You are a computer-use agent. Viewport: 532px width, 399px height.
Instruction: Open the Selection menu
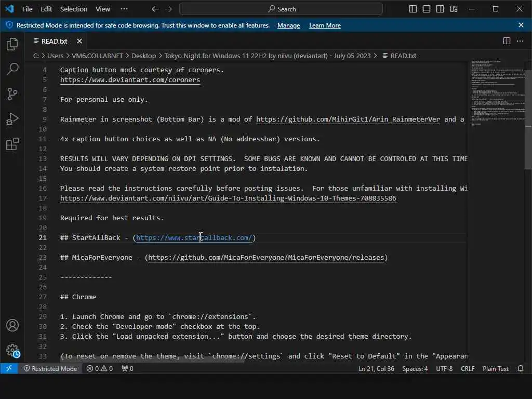[x=74, y=9]
